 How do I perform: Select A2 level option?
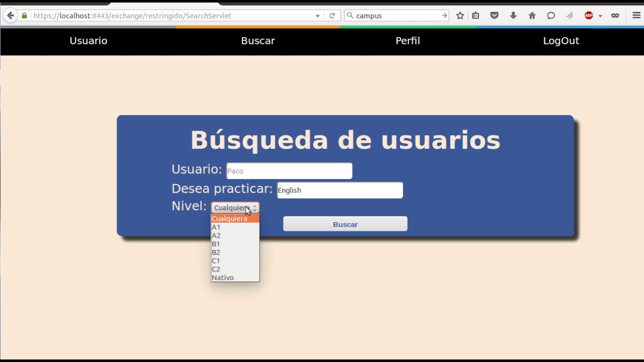(x=235, y=235)
